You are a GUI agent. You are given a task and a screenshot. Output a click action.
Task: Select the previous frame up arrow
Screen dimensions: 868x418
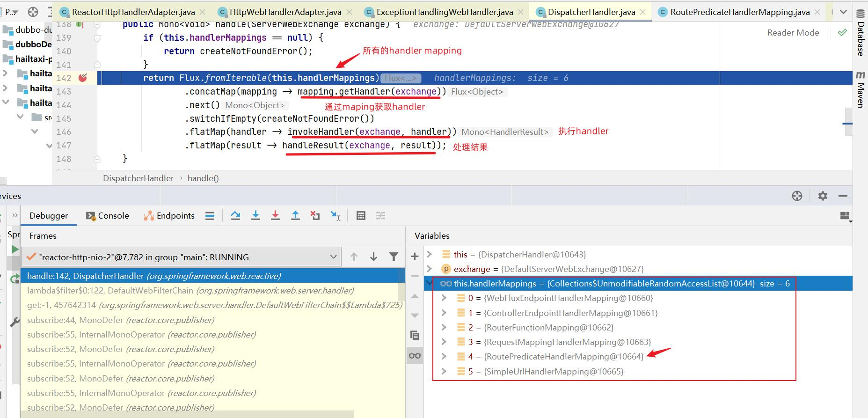pyautogui.click(x=354, y=257)
